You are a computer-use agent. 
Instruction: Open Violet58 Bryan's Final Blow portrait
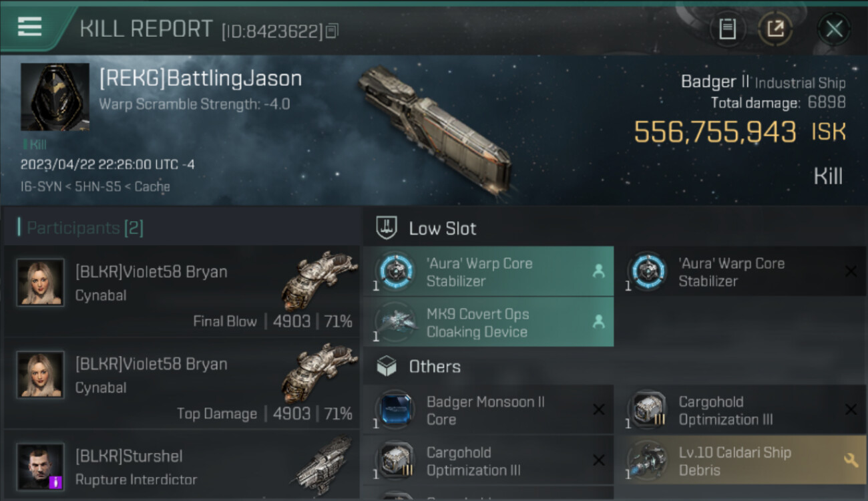pos(41,283)
